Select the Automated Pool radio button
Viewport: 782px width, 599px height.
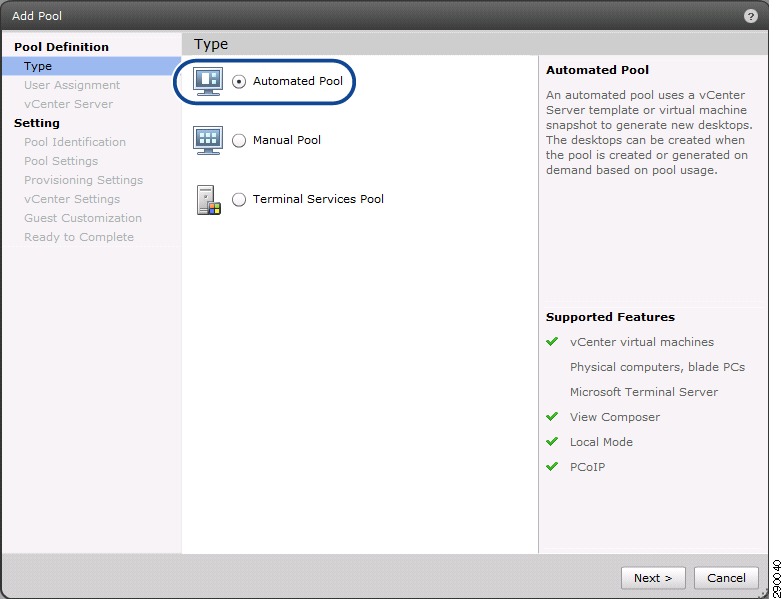[239, 82]
